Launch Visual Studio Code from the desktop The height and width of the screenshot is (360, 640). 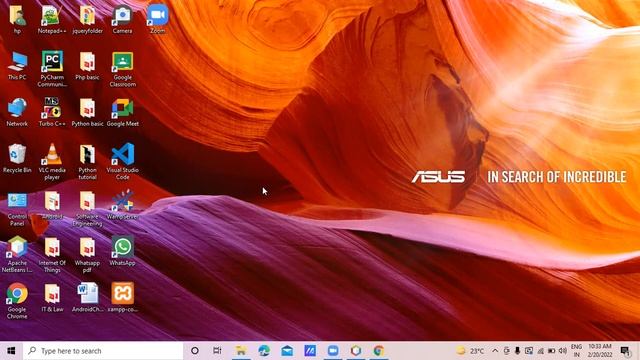click(122, 162)
